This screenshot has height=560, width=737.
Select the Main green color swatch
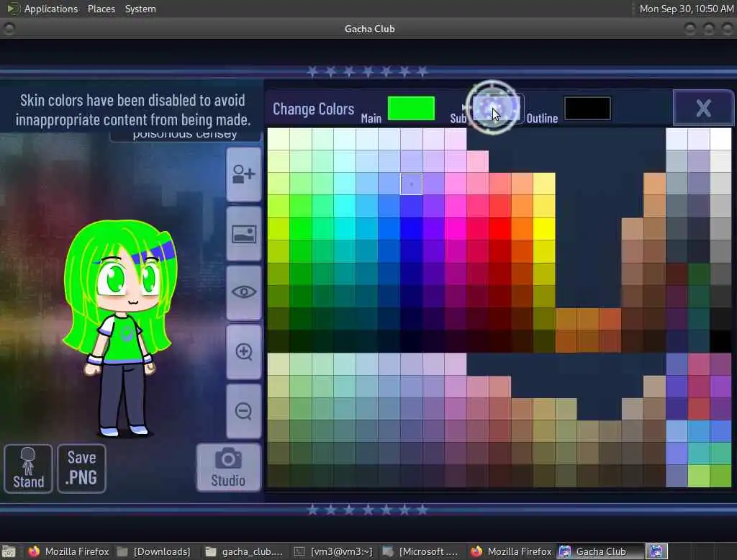point(411,108)
